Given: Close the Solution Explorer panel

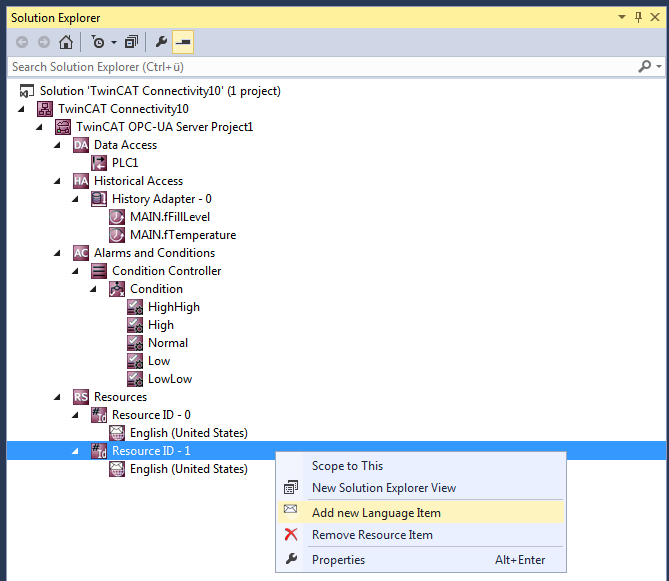Looking at the screenshot, I should [655, 17].
